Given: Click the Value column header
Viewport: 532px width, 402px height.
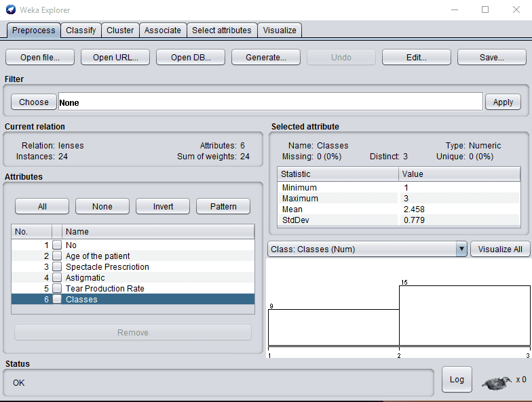Looking at the screenshot, I should click(459, 174).
